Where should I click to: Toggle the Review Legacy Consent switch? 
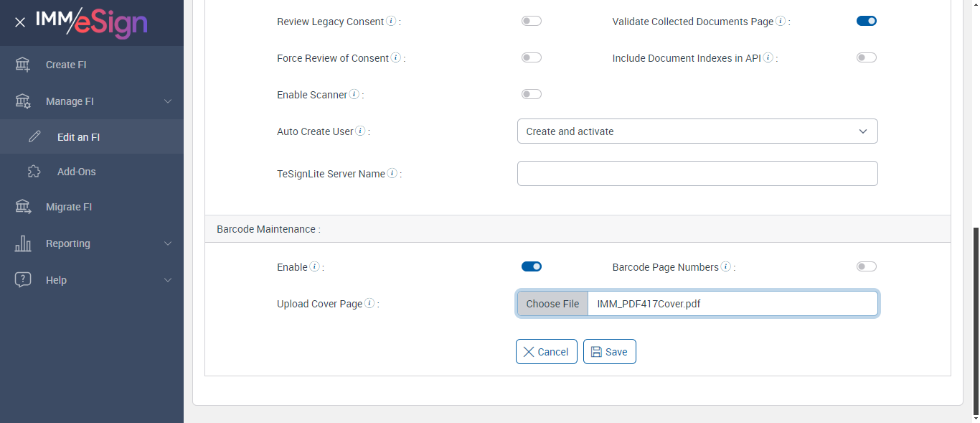[531, 22]
